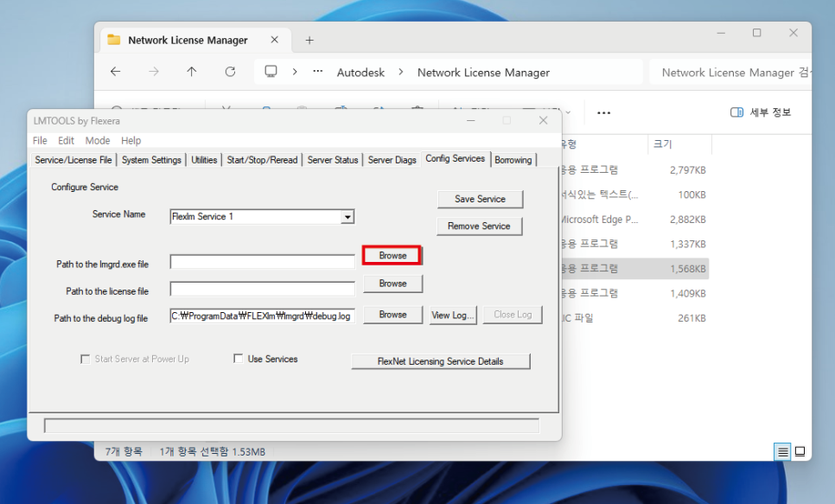Expand chevron after Autodesk breadcrumb

click(401, 72)
